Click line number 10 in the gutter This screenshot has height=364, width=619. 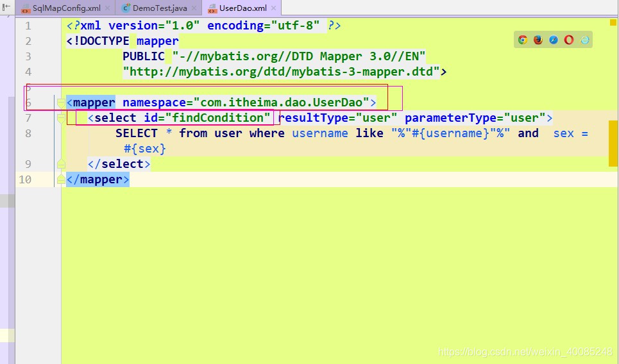click(x=25, y=179)
